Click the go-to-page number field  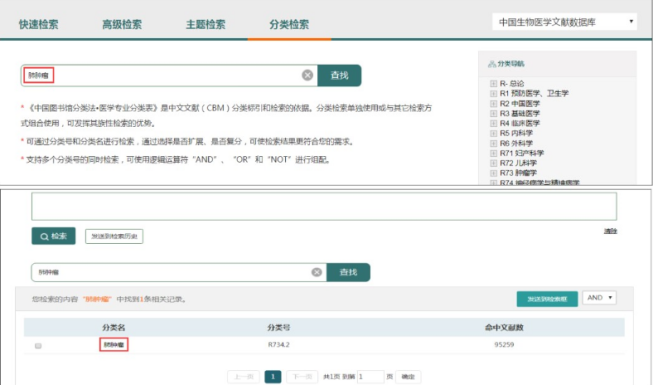pos(370,377)
